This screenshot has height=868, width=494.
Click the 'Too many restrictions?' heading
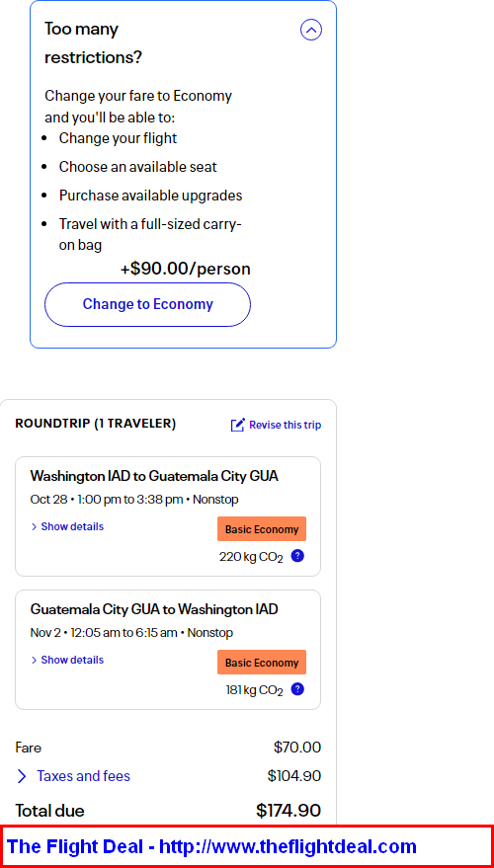coord(93,43)
